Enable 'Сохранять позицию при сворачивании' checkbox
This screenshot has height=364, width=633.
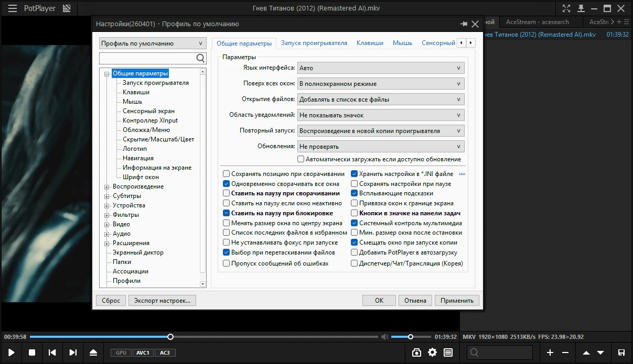(x=227, y=174)
